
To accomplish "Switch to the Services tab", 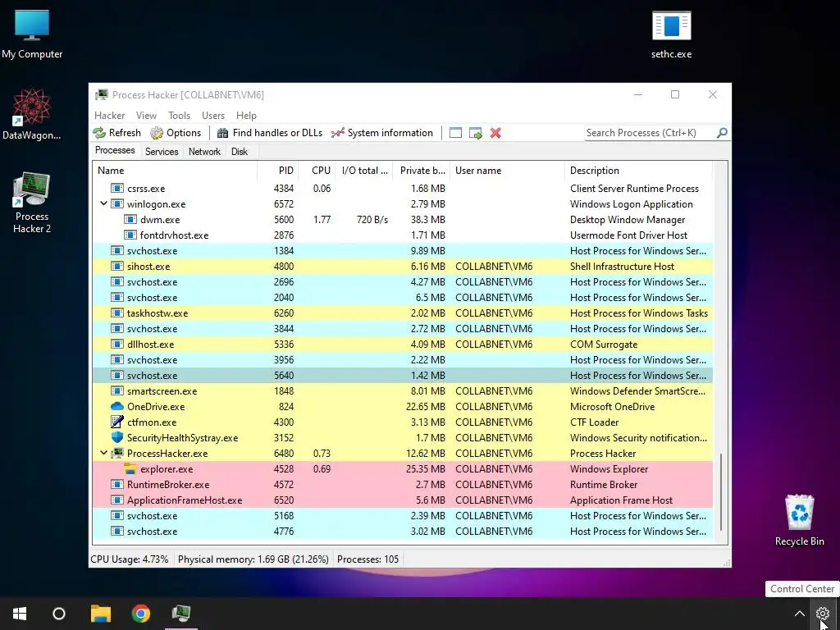I will coord(162,152).
